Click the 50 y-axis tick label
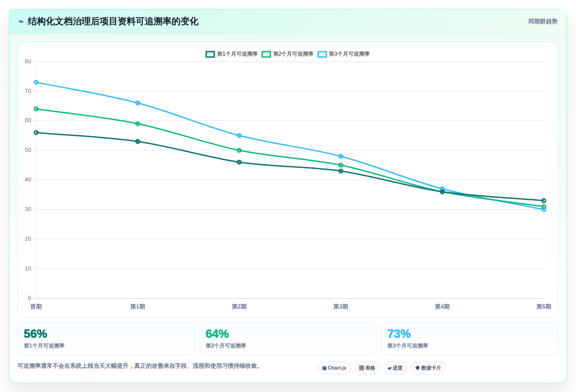Viewport: 576px width, 392px height. (28, 150)
